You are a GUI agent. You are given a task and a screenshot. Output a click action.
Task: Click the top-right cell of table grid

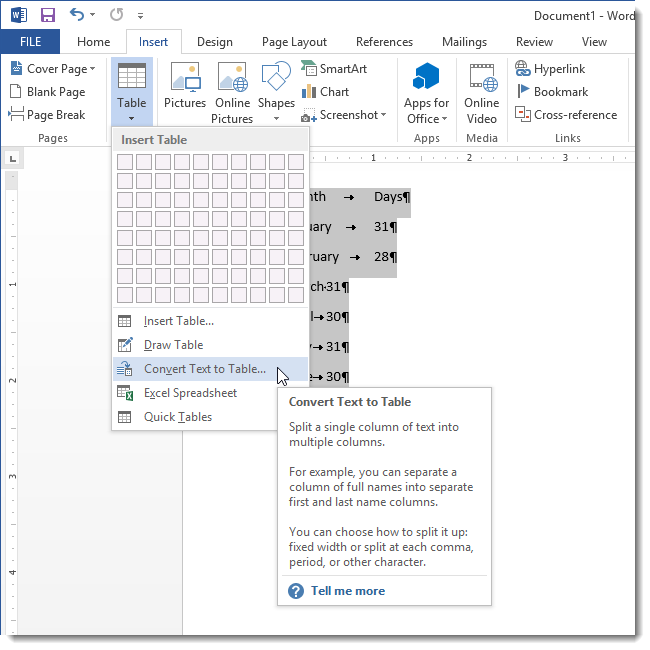click(x=296, y=162)
